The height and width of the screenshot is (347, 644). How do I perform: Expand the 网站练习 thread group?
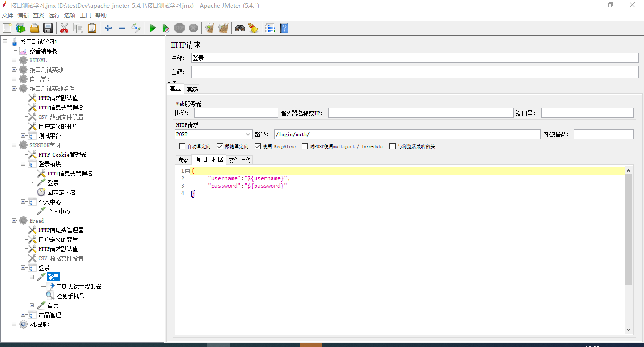click(x=14, y=324)
